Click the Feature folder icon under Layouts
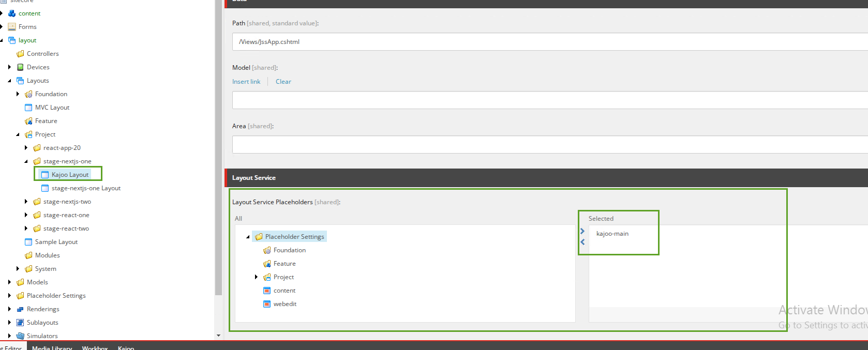The image size is (868, 350). tap(28, 121)
